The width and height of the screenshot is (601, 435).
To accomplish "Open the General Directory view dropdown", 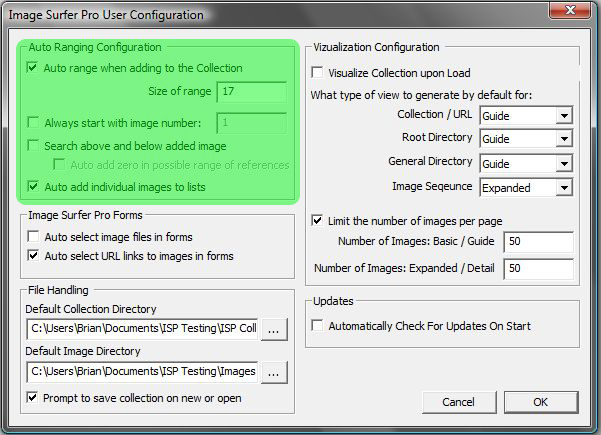I will click(564, 163).
